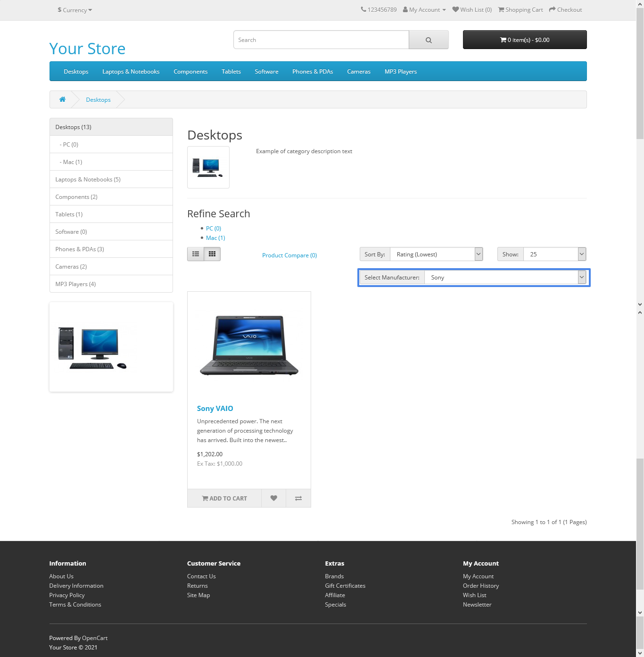Select MP3 Players (4) in sidebar

[111, 284]
